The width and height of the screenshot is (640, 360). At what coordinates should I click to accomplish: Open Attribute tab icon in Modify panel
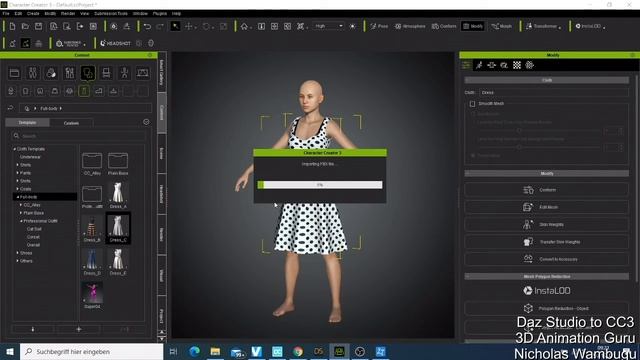pos(466,65)
